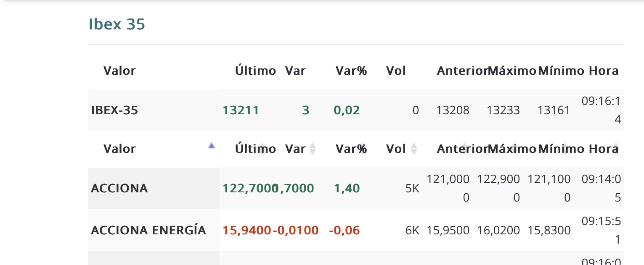Click the Valor header in the index table
Image resolution: width=644 pixels, height=265 pixels.
click(119, 71)
